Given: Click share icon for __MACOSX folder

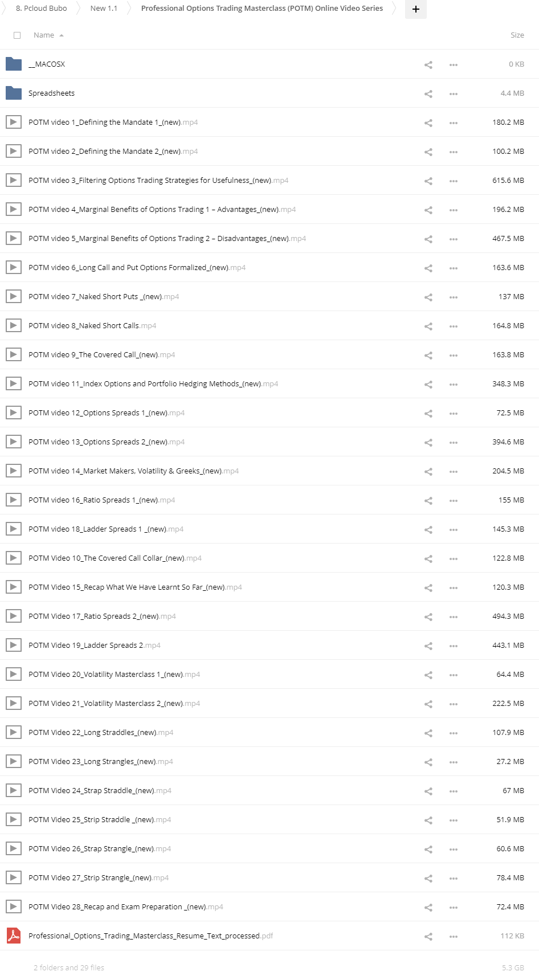Looking at the screenshot, I should 428,65.
